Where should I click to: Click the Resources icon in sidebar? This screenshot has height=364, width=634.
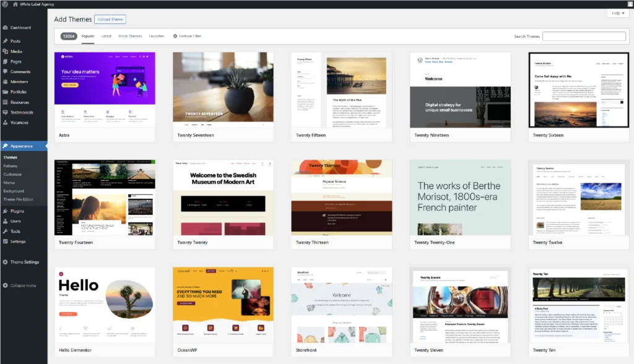(5, 102)
